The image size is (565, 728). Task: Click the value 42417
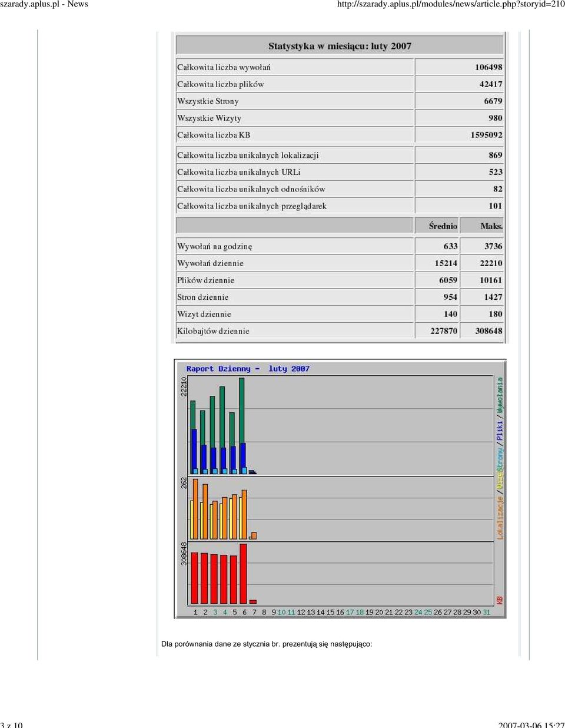(x=491, y=84)
